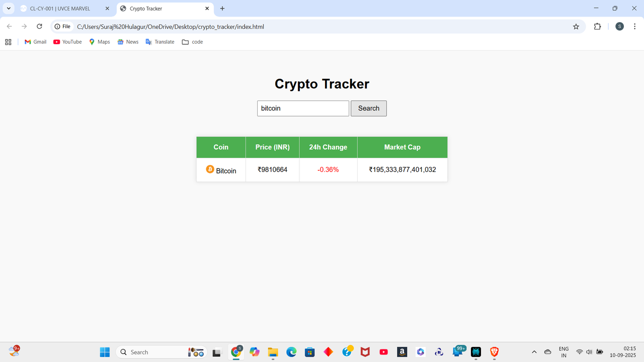Click the -0.36% 24h change value
644x362 pixels.
click(328, 170)
